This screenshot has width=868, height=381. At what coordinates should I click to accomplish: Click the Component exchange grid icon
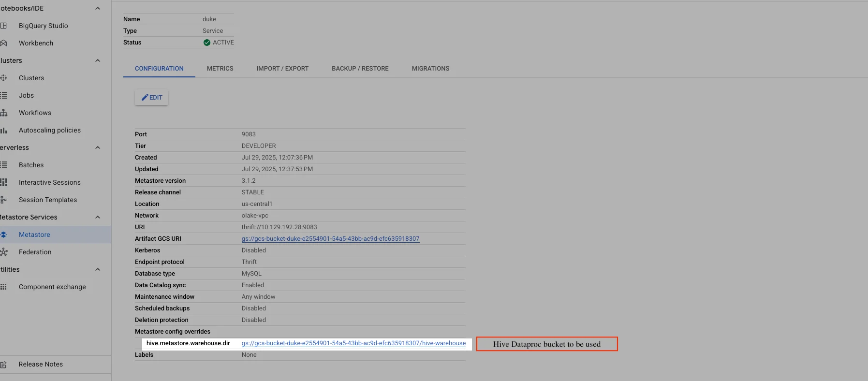coord(3,287)
